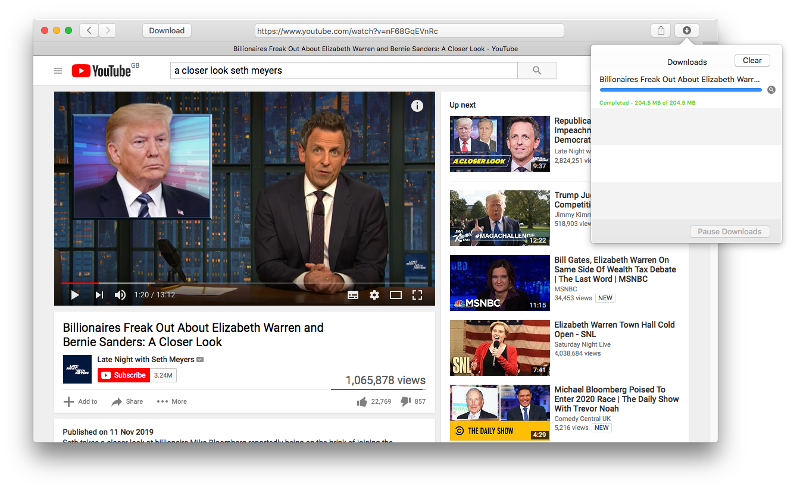Viewport: 800px width, 490px height.
Task: Play the video with the play button
Action: pos(74,295)
